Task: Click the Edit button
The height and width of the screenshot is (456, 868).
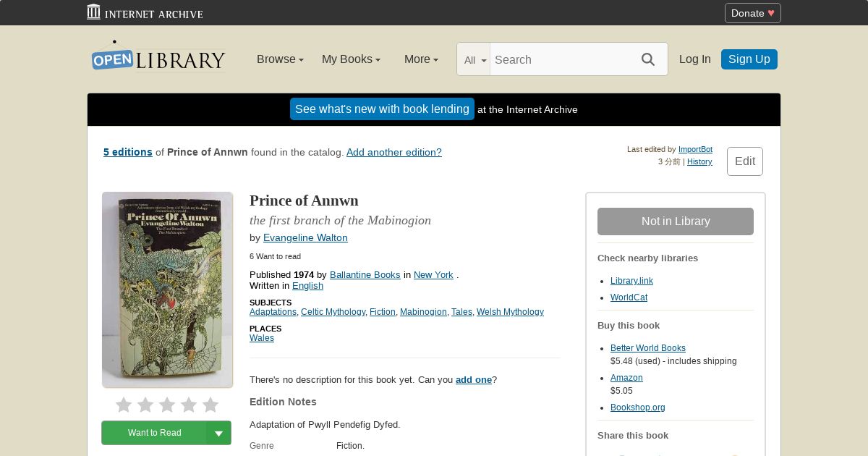Action: click(x=744, y=161)
